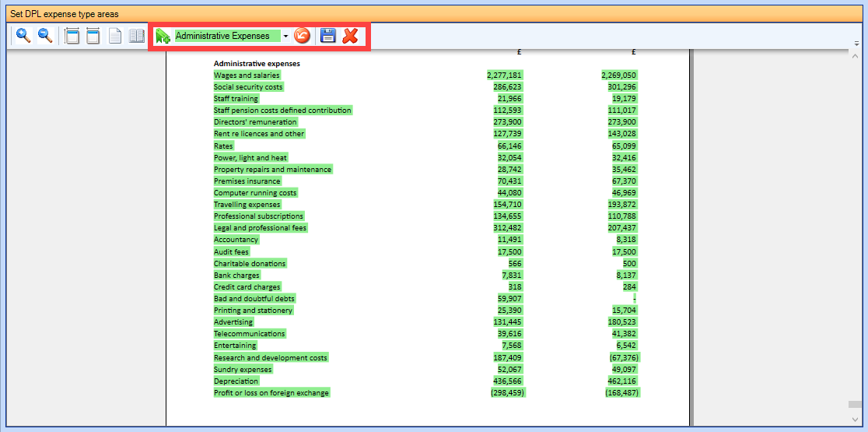Select the 'Rates' label
The height and width of the screenshot is (432, 868).
pyautogui.click(x=224, y=146)
